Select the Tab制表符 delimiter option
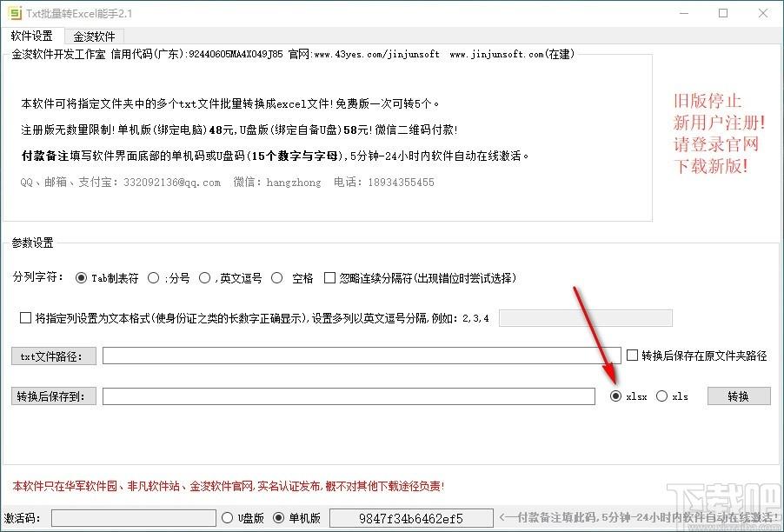Screen dimensions: 784x532 pos(107,278)
